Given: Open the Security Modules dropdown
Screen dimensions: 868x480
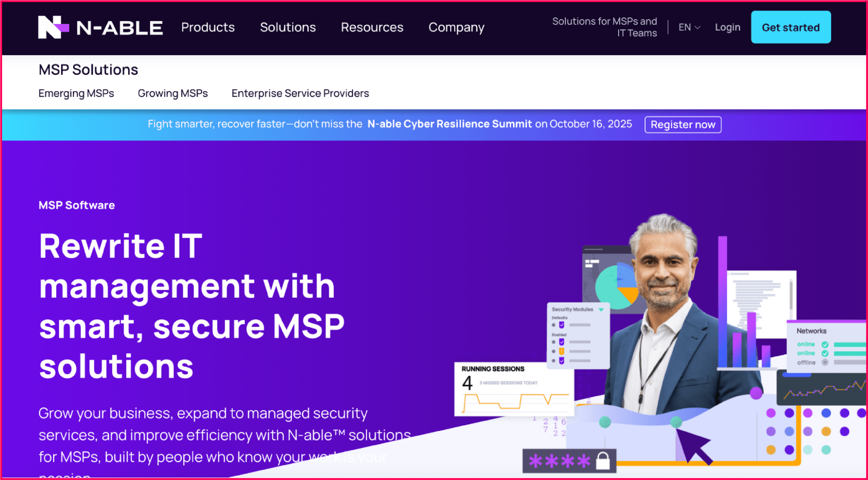Looking at the screenshot, I should pos(602,309).
